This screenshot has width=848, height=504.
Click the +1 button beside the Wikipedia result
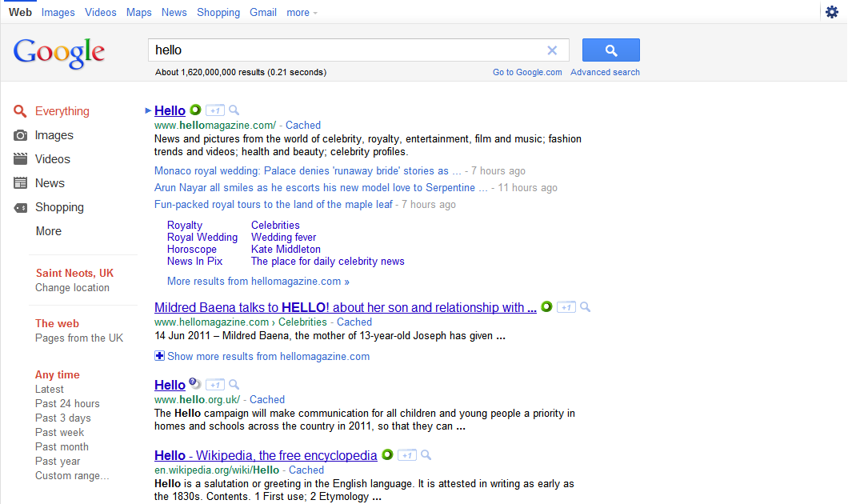407,454
